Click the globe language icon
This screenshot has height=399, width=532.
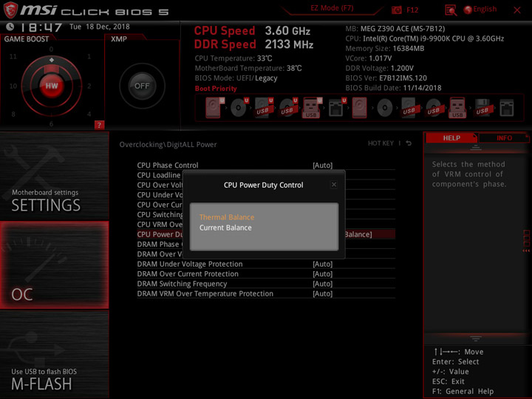coord(468,10)
